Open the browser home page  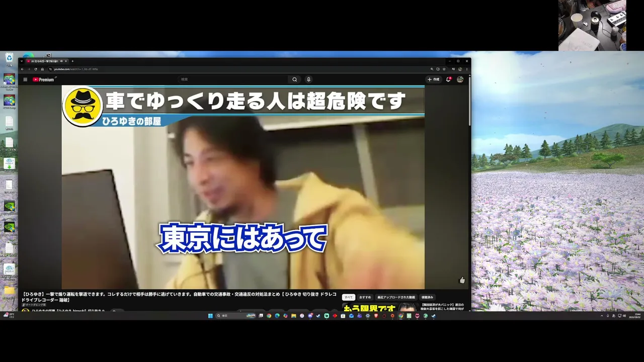pyautogui.click(x=42, y=69)
